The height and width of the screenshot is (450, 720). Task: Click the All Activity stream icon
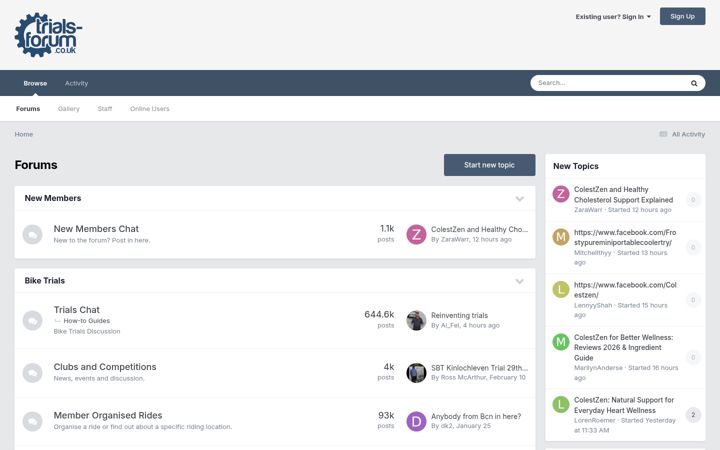tap(663, 134)
